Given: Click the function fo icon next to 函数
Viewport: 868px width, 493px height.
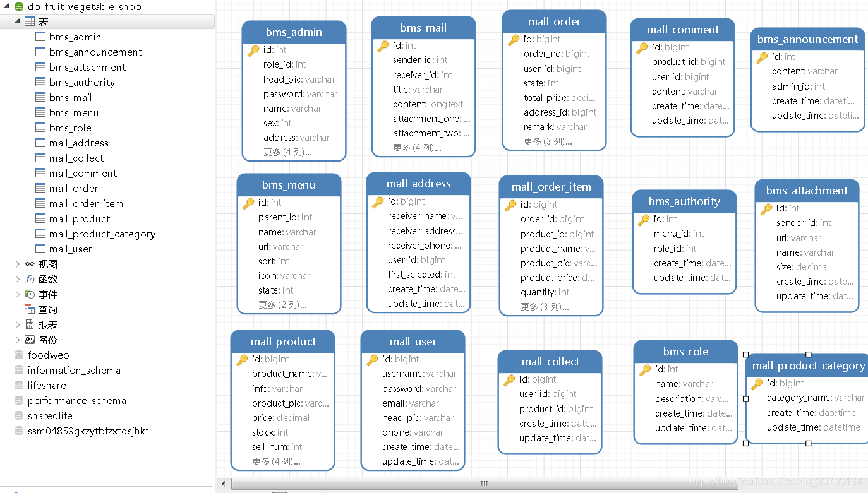Looking at the screenshot, I should tap(30, 279).
